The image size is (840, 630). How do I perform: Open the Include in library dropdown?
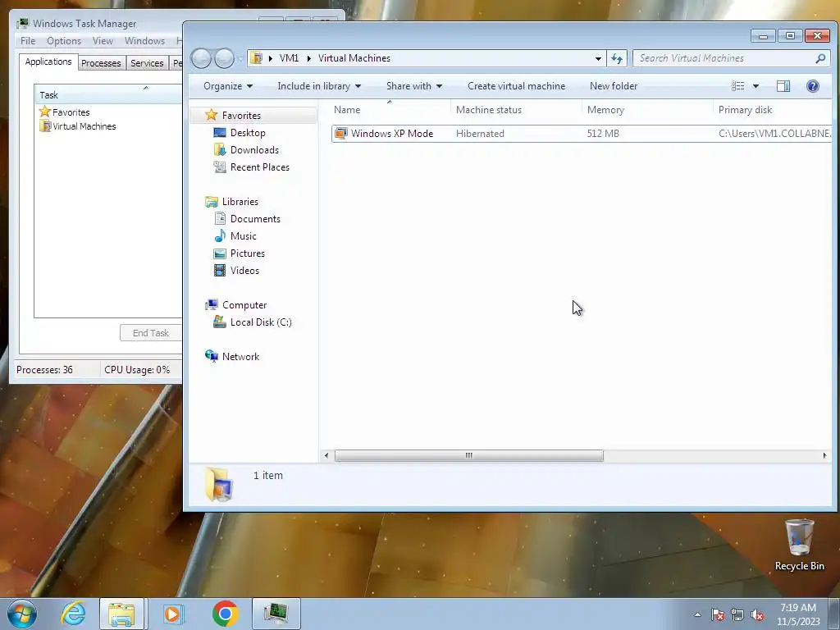click(x=319, y=86)
